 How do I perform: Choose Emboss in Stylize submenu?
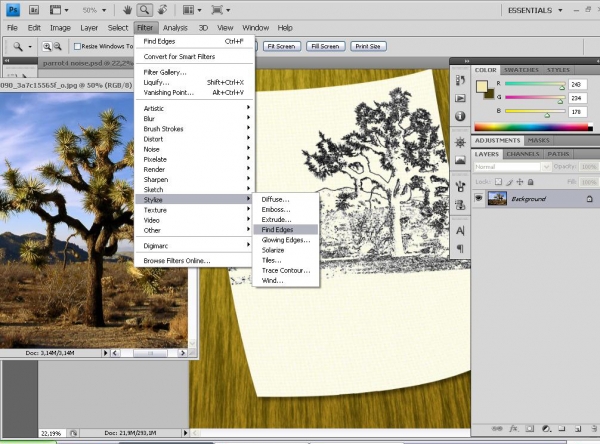point(286,209)
